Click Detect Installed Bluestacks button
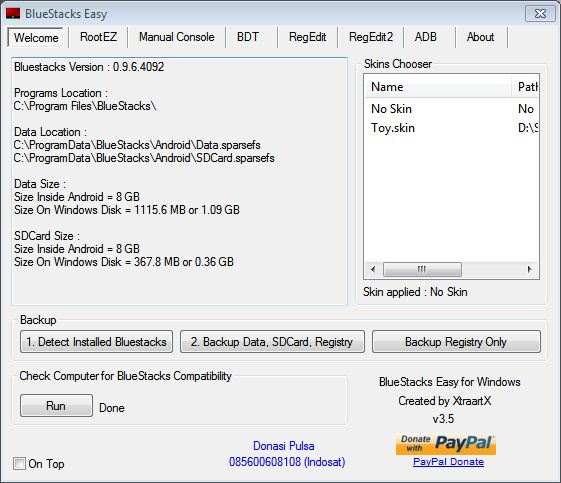Viewport: 561px width, 483px height. click(x=97, y=342)
